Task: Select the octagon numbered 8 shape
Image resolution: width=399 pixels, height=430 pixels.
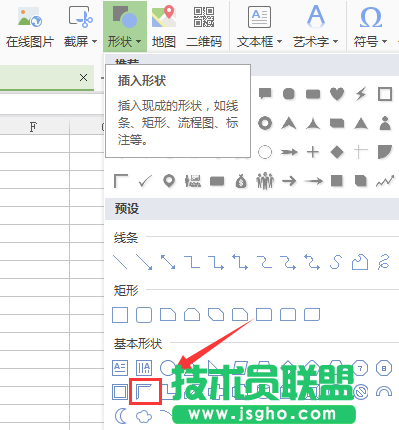Action: (384, 368)
